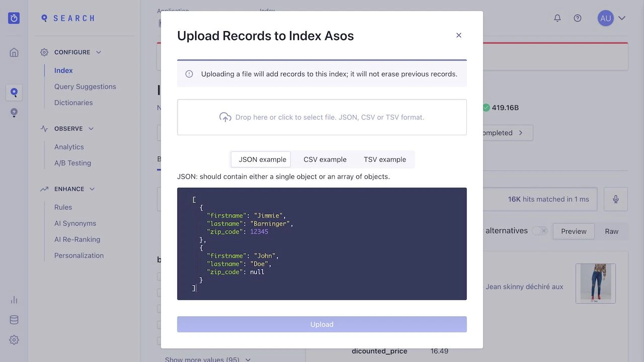Click the Upload button
This screenshot has width=644, height=362.
(x=321, y=324)
